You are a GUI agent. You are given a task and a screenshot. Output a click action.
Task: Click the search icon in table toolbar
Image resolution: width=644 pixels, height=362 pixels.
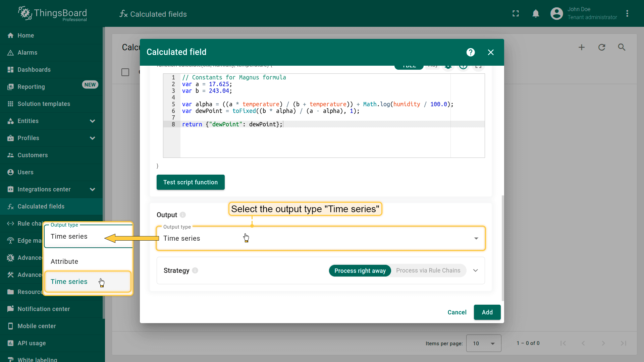[622, 47]
